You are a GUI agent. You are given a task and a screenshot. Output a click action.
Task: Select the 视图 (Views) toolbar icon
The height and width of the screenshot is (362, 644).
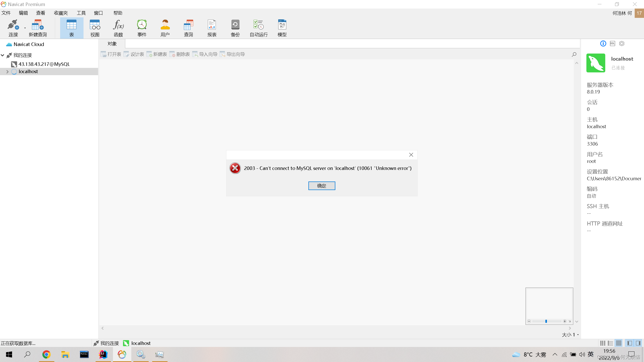[x=95, y=27]
